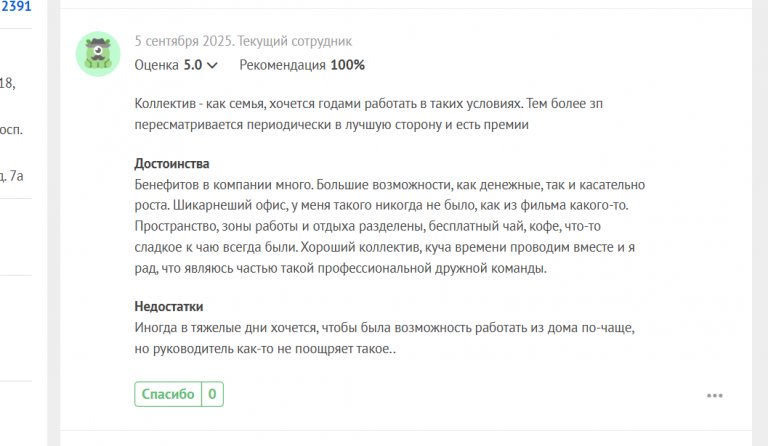Click the bold 5.0 rating value
The height and width of the screenshot is (446, 768).
point(193,65)
